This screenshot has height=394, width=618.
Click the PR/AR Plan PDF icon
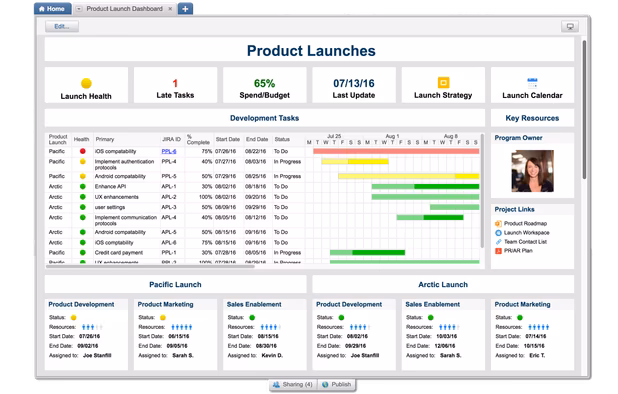coord(498,251)
